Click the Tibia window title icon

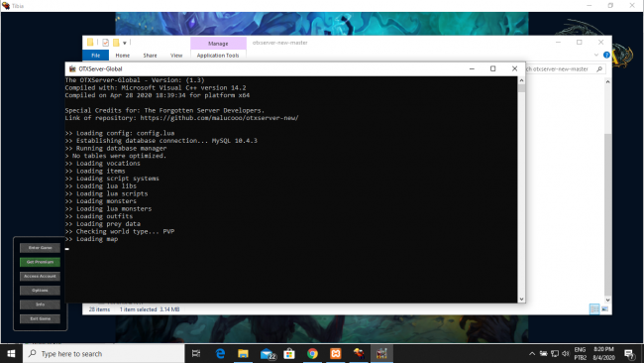point(6,6)
